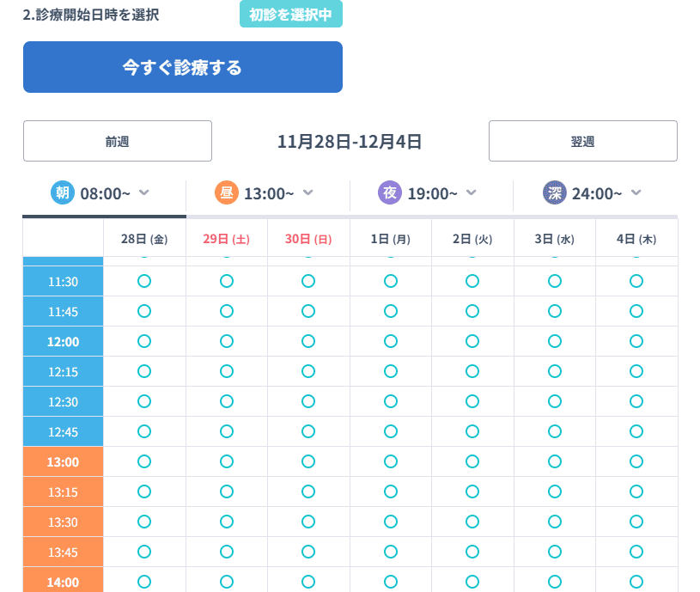Select 12:00 slot on 28日 (金)
This screenshot has width=700, height=592.
click(x=144, y=341)
